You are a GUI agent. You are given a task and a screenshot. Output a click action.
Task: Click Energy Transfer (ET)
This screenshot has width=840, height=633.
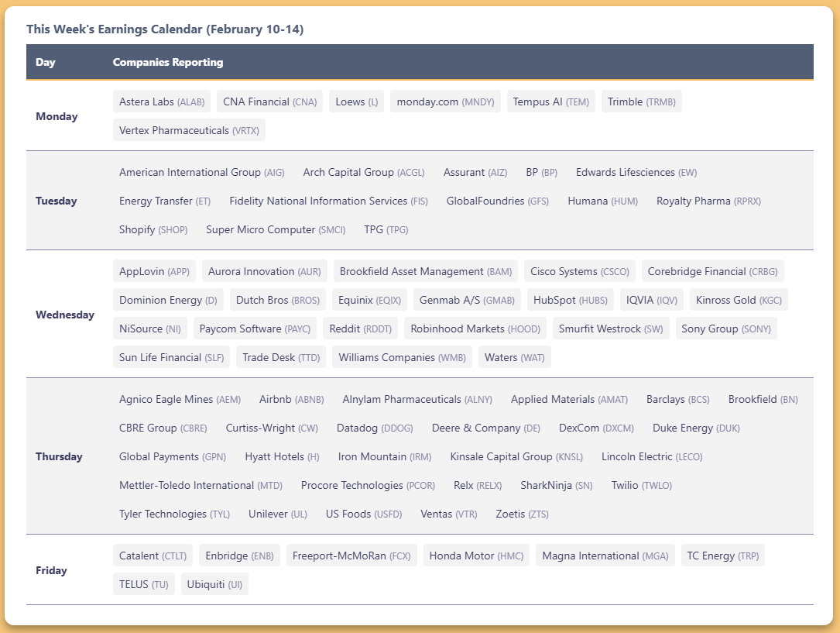165,201
